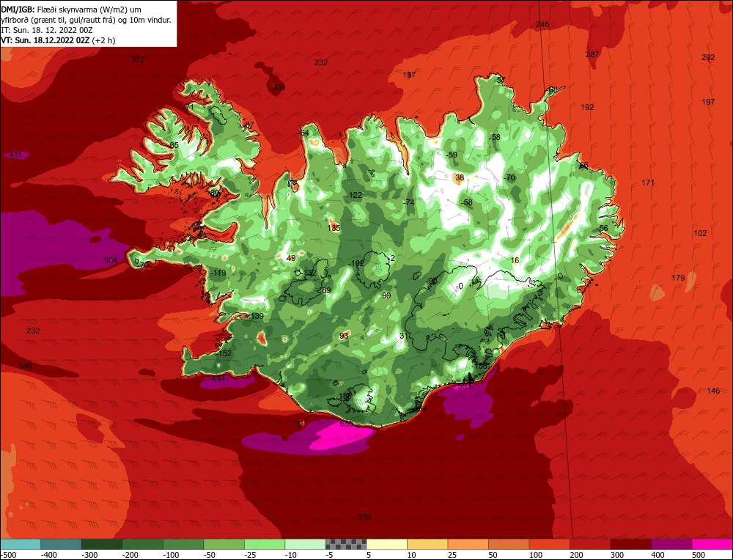The width and height of the screenshot is (733, 560).
Task: Pick the light green legend swatch between -50 and -25
Action: click(224, 544)
